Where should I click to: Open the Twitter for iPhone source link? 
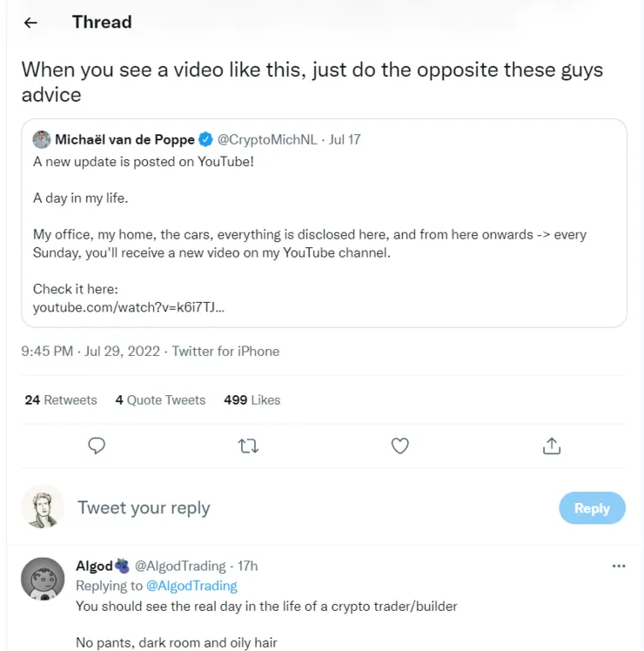(225, 351)
